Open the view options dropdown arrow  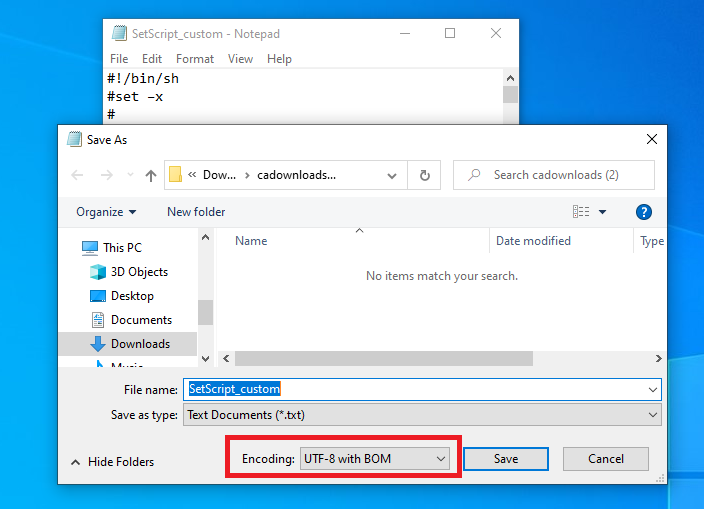603,212
